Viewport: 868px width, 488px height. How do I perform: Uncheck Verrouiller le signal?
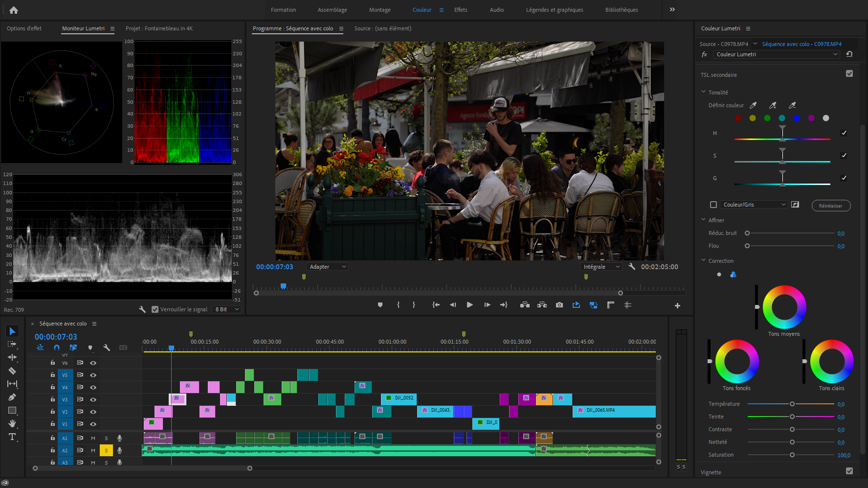155,309
